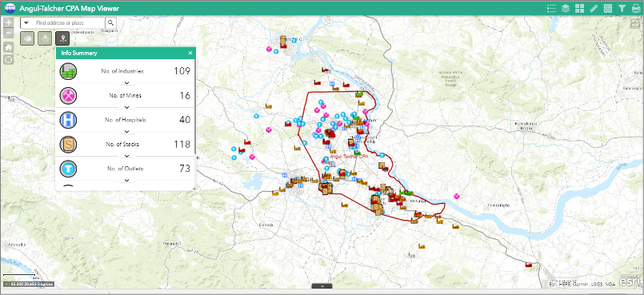Expand the No. of Industries list
This screenshot has width=644, height=295.
point(126,83)
